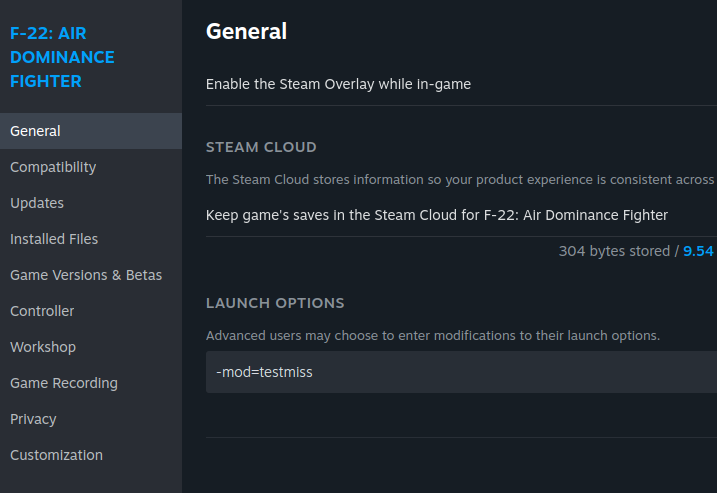The width and height of the screenshot is (717, 493).
Task: Click the F-22: Air Dominance Fighter title
Action: 62,57
